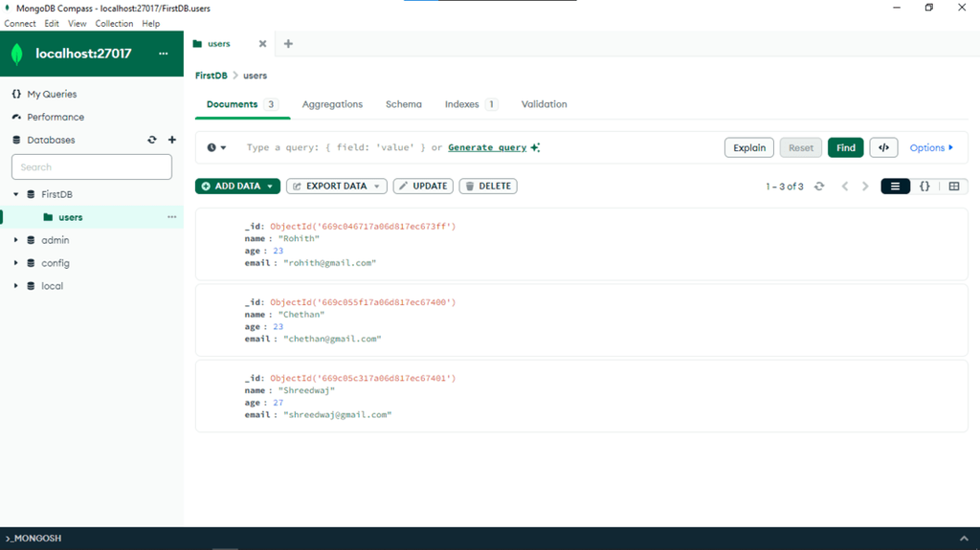Switch to list view
This screenshot has height=550, width=980.
pos(895,187)
